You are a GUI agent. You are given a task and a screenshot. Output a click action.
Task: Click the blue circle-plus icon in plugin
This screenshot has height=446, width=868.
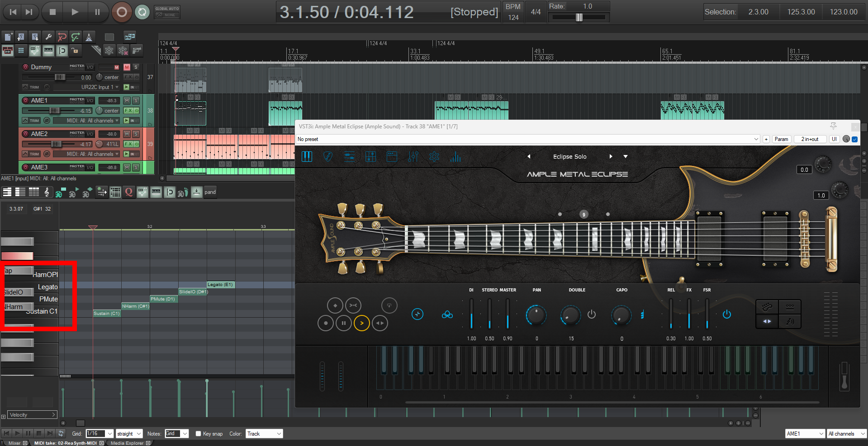(x=417, y=314)
